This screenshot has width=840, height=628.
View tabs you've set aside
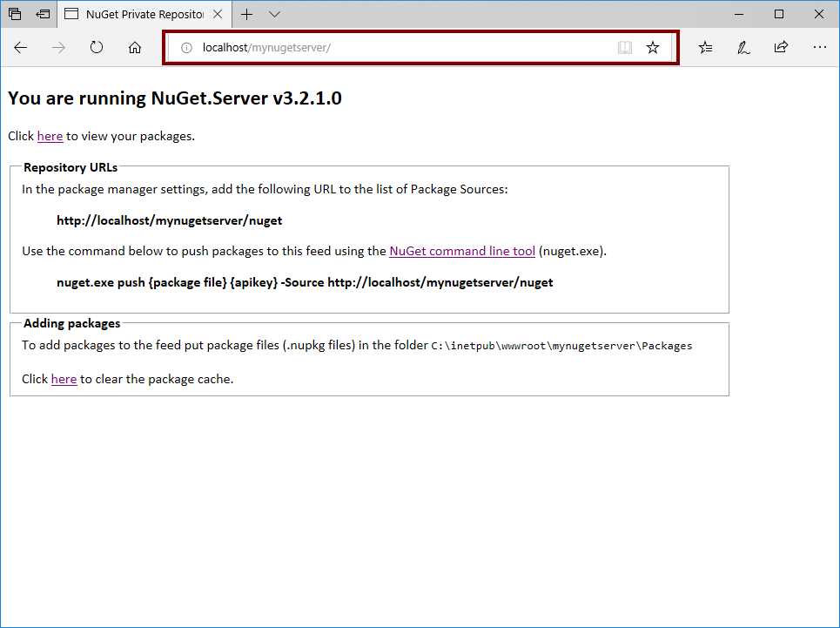[15, 14]
